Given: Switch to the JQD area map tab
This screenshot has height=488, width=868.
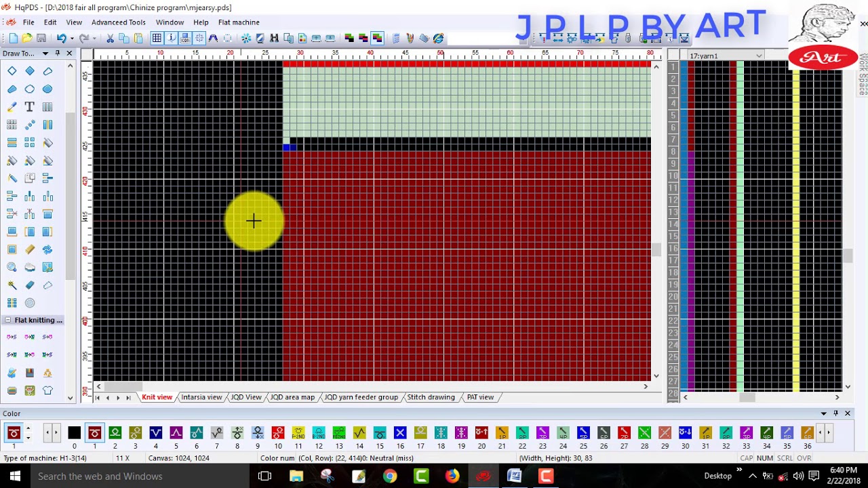Looking at the screenshot, I should pyautogui.click(x=292, y=397).
